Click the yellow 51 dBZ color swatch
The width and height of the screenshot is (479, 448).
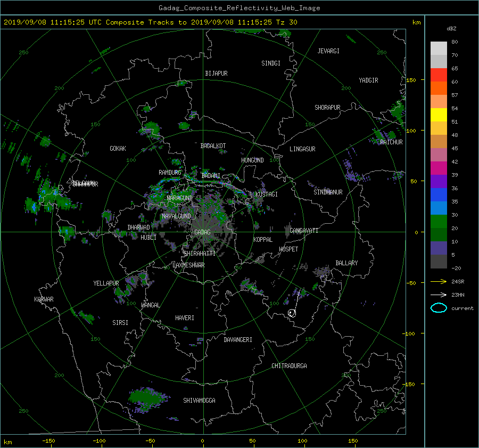(439, 115)
